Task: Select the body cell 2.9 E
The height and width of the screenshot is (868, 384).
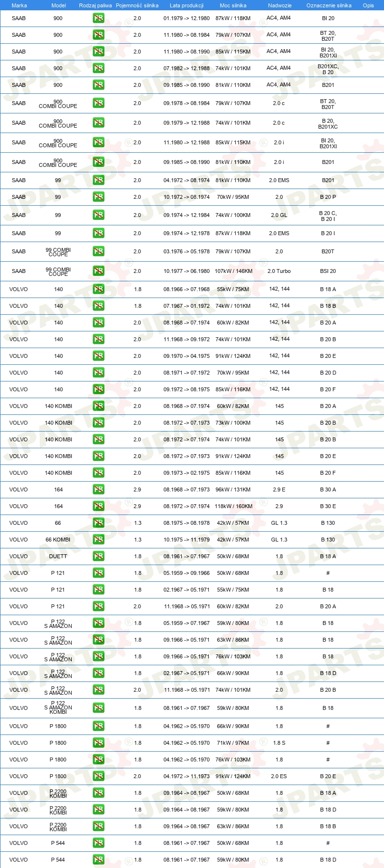Action: (279, 489)
